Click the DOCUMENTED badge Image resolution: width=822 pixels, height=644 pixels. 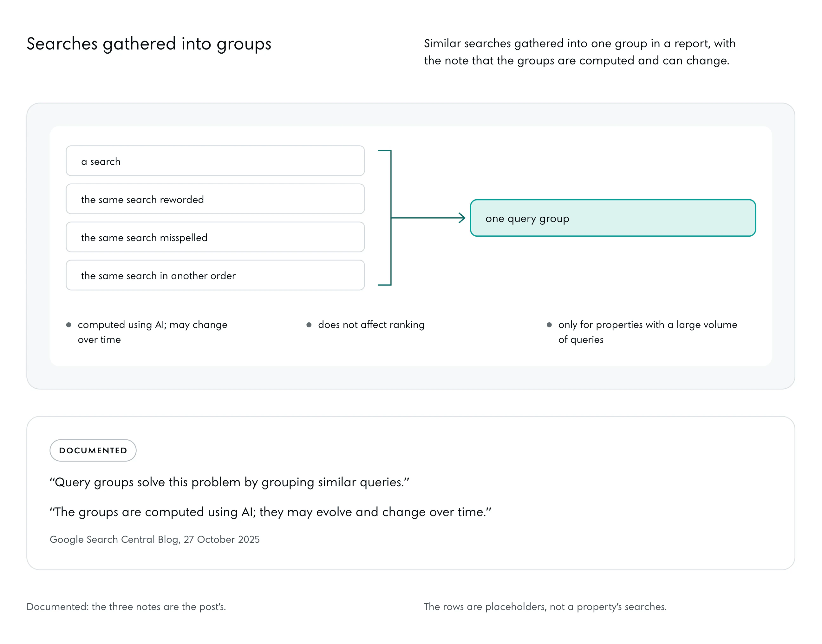(x=93, y=450)
